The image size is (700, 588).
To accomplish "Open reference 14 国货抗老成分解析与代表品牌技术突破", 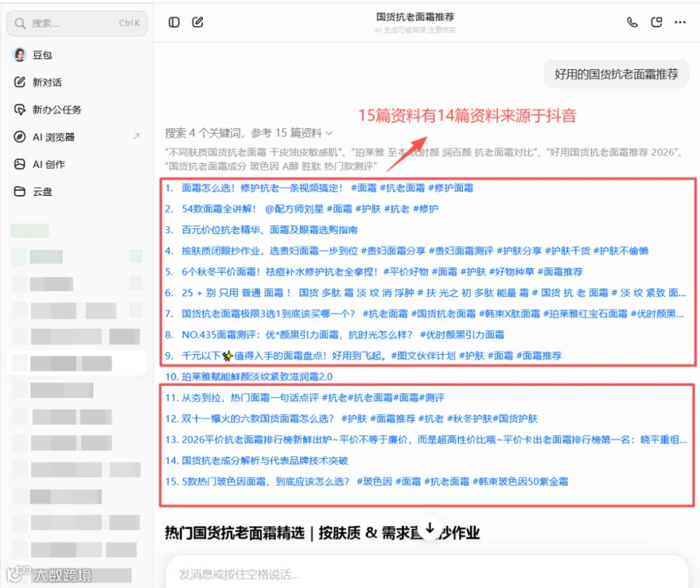I will (264, 460).
